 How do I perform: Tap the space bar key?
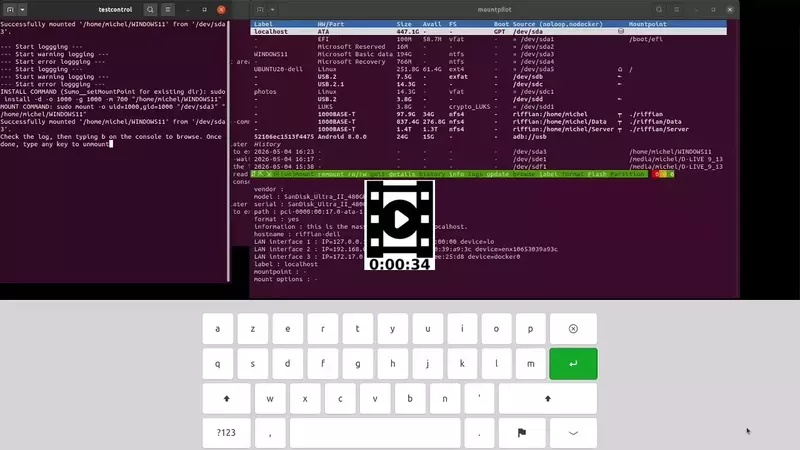pyautogui.click(x=375, y=433)
